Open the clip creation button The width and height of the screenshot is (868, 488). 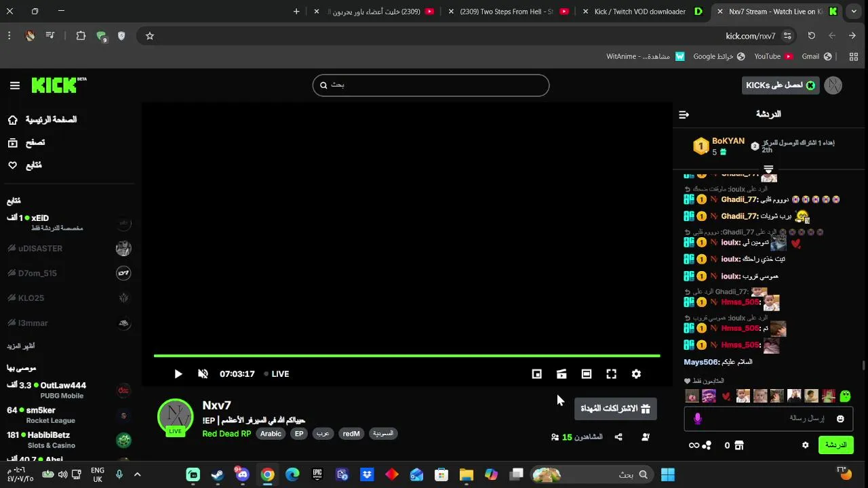coord(561,374)
